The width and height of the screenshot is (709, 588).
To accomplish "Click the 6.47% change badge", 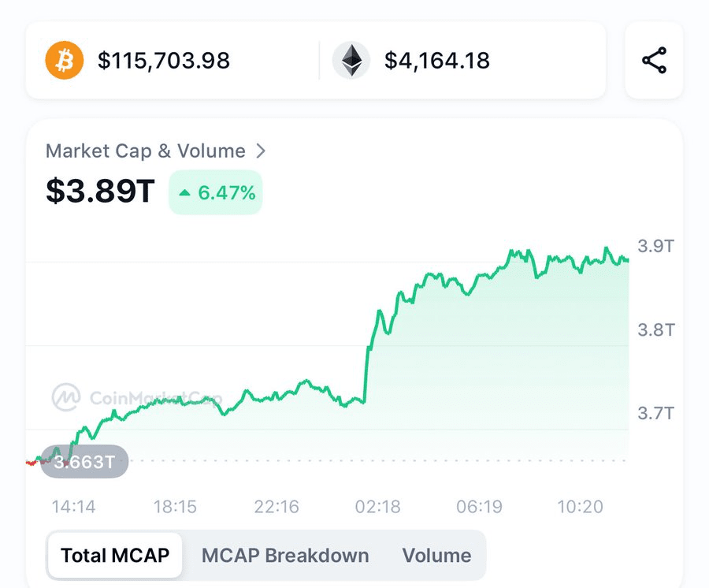I will 216,192.
